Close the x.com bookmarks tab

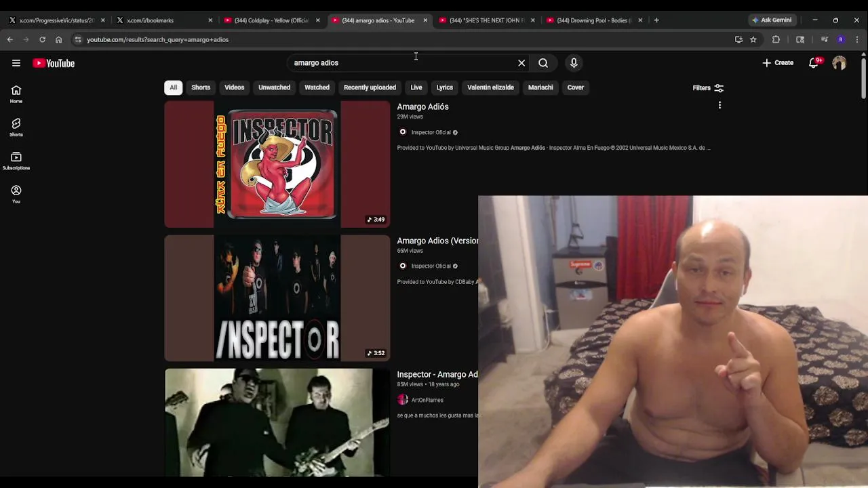coord(210,20)
